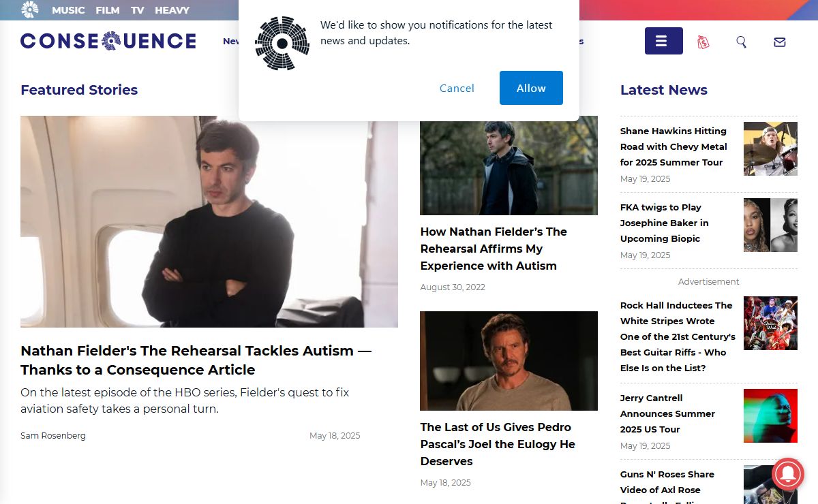Open author Sam Rosenberg's page
The height and width of the screenshot is (504, 818).
coord(53,435)
